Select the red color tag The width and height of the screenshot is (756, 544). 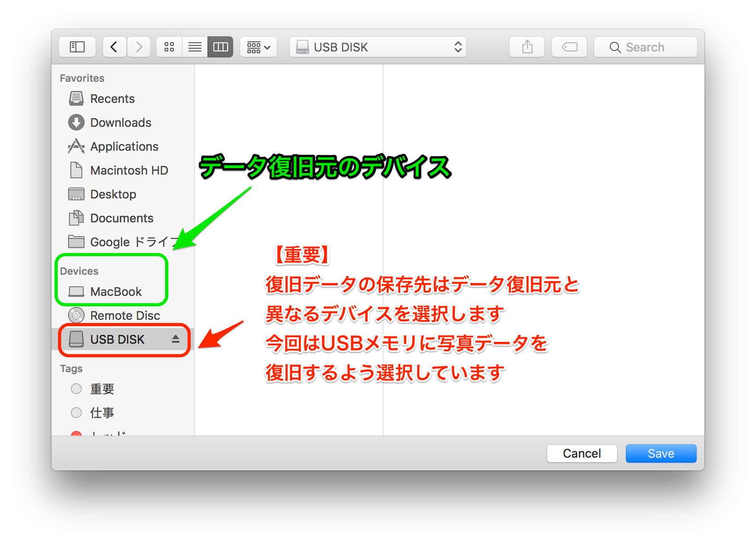[x=77, y=433]
